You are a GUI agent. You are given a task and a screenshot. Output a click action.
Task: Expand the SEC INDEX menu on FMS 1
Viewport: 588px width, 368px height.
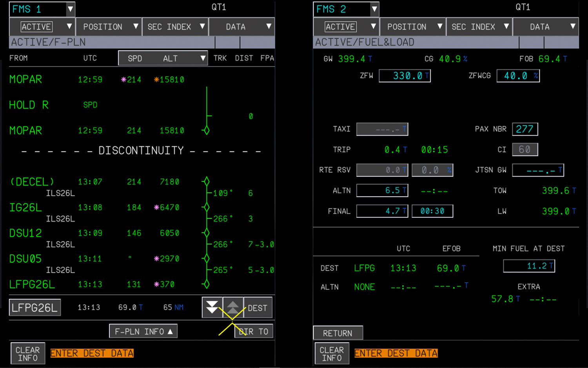pyautogui.click(x=175, y=27)
